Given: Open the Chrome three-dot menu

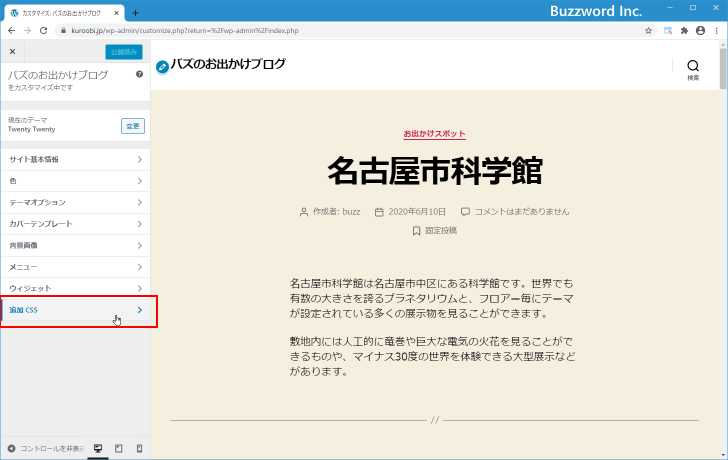Looking at the screenshot, I should 717,31.
